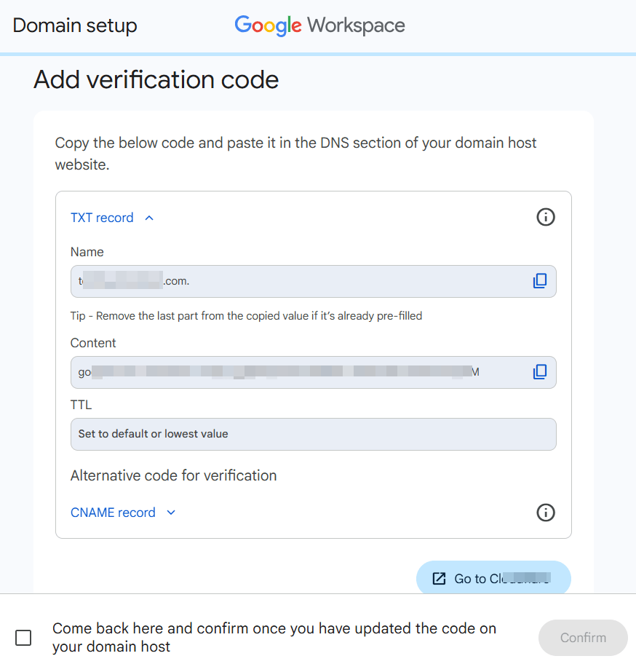Click the 'Domain setup' title text
This screenshot has height=672, width=636.
pos(75,25)
